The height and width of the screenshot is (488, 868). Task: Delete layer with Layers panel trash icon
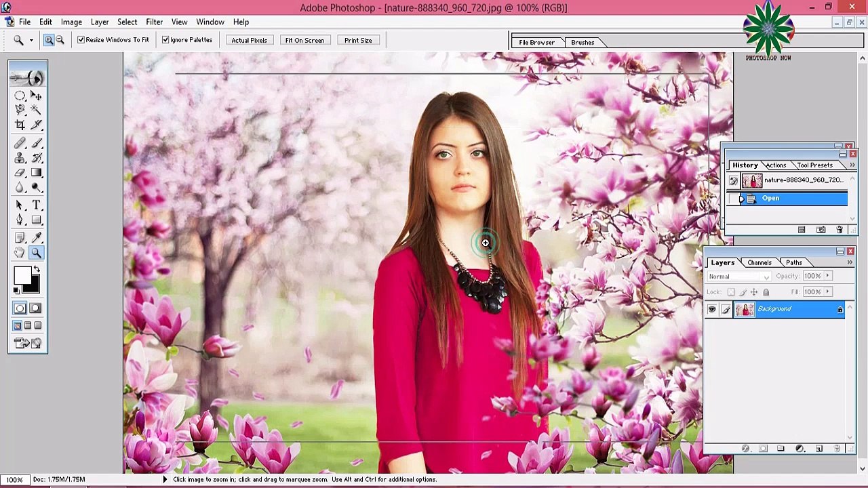point(837,449)
